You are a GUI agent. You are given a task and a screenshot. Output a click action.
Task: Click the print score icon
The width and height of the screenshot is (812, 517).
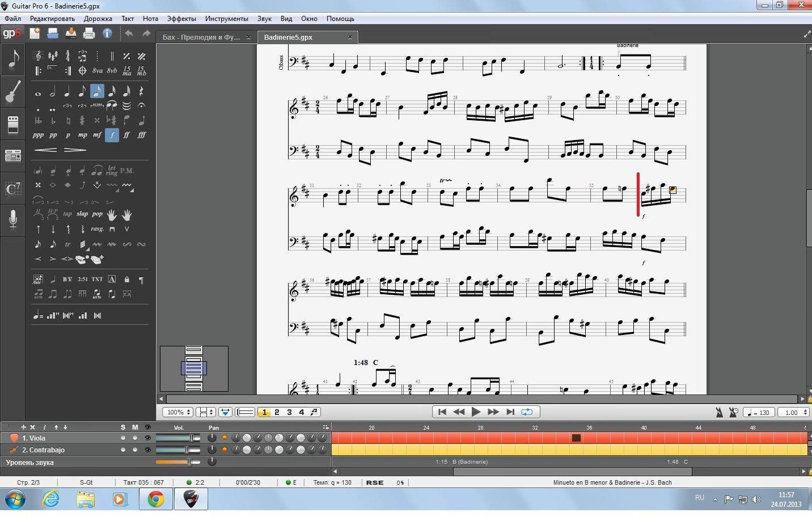click(89, 34)
